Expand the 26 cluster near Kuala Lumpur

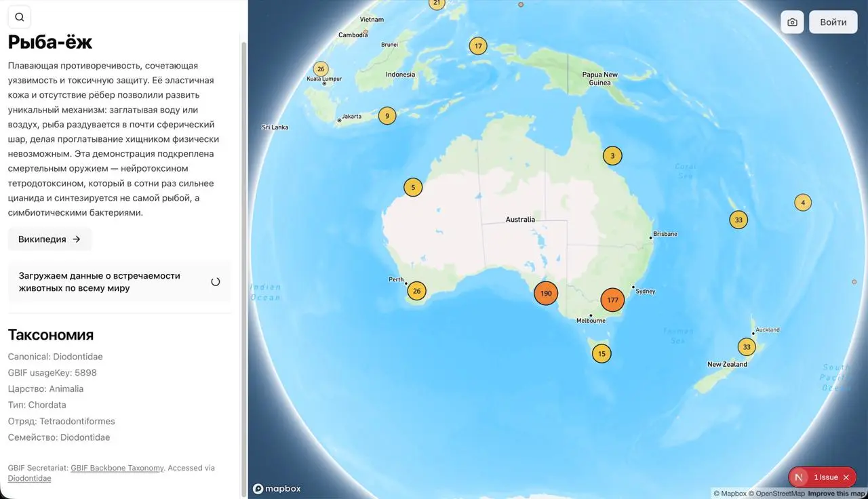(321, 68)
